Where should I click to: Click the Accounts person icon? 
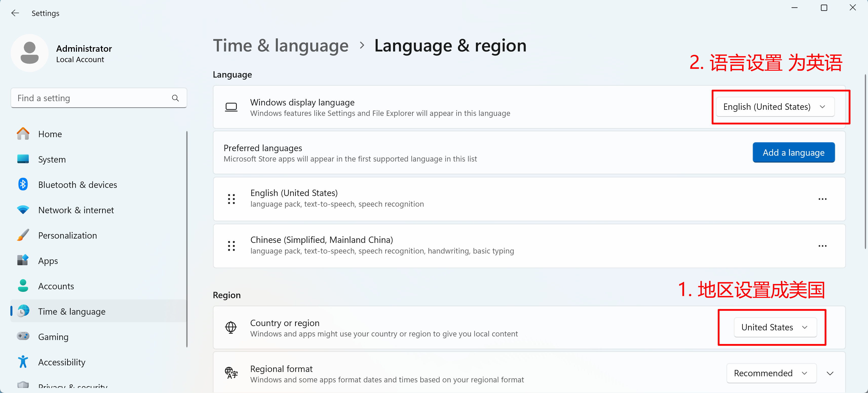click(x=23, y=286)
